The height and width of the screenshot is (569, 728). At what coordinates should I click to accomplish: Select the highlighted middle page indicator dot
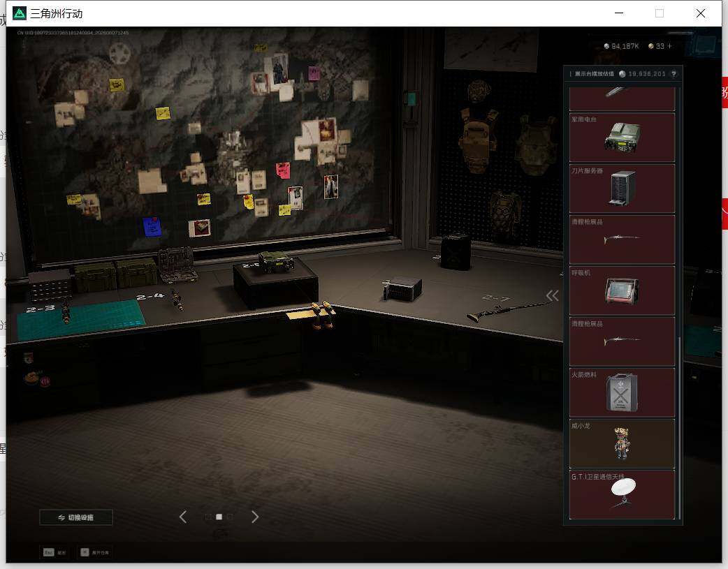(x=219, y=517)
